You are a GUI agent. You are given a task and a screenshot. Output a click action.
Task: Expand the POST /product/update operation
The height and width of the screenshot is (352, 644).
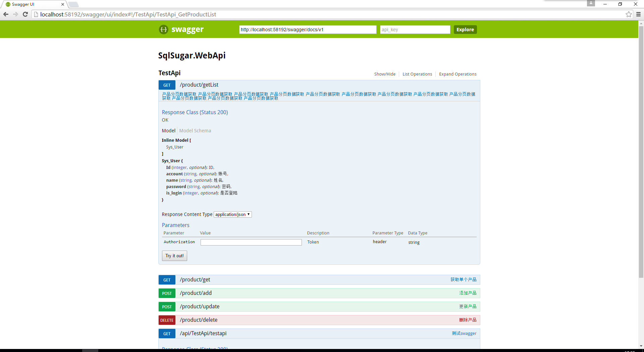coord(200,307)
